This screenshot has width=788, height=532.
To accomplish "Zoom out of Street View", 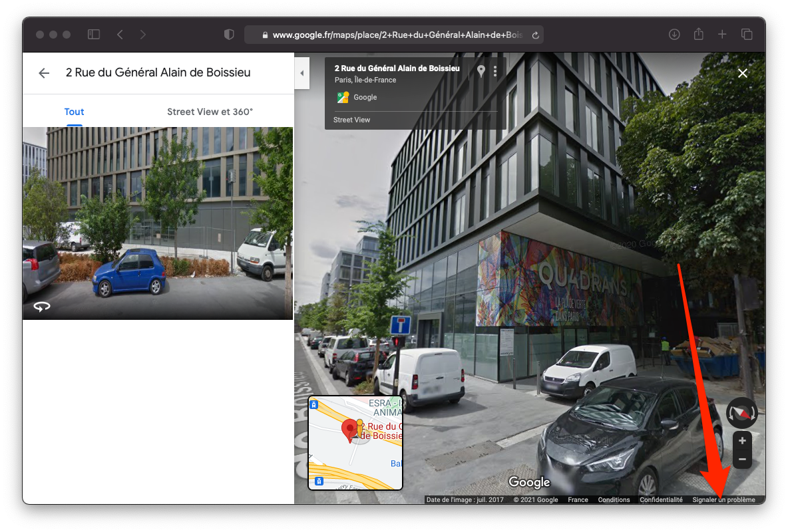I will [742, 459].
